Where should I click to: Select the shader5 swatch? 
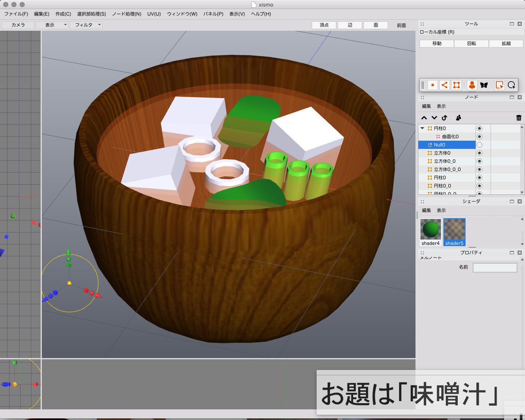click(x=454, y=232)
